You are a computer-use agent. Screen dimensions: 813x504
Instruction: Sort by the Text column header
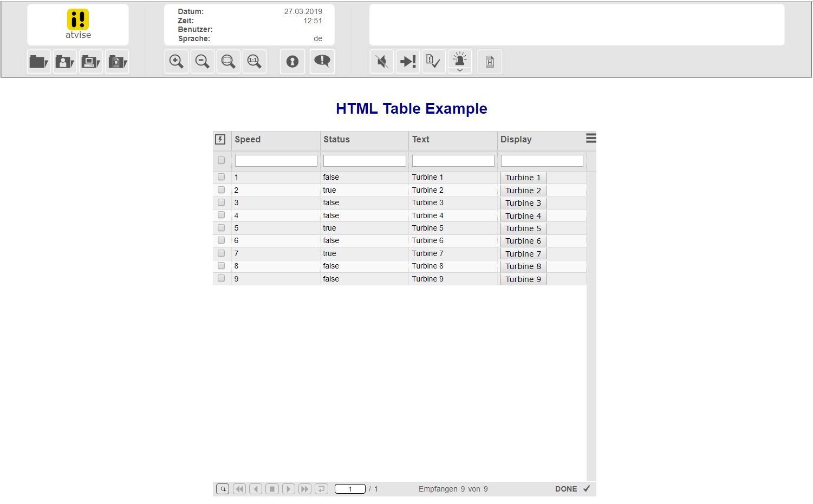(x=453, y=140)
